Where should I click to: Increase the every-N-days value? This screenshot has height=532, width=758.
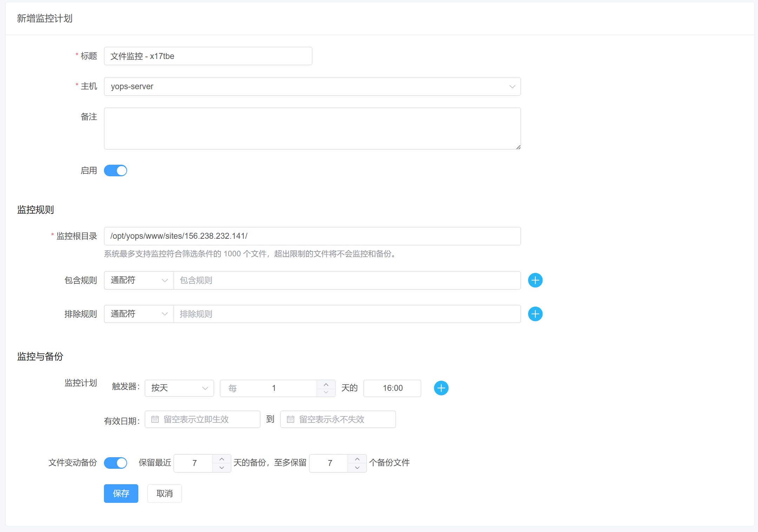coord(326,384)
